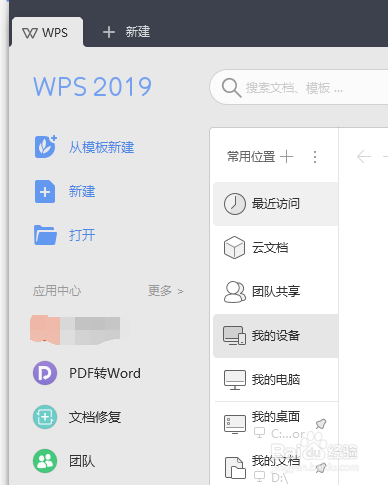Select 新建 in the left sidebar
The image size is (388, 485).
[82, 192]
